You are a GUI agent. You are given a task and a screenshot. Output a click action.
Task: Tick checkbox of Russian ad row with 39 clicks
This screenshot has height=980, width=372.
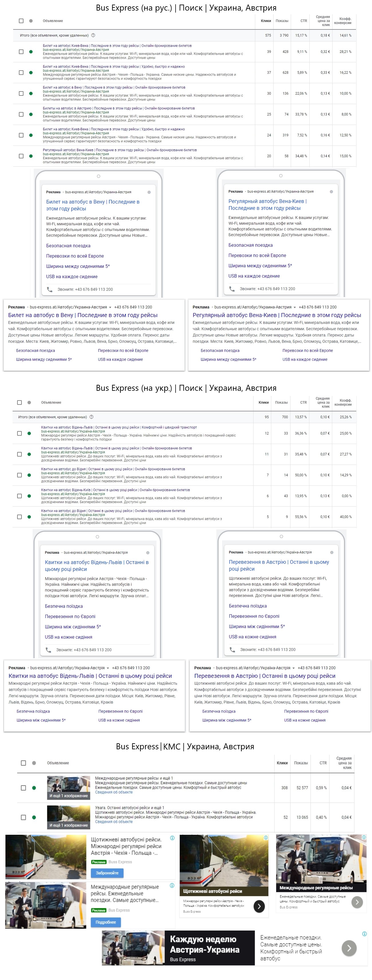[21, 52]
